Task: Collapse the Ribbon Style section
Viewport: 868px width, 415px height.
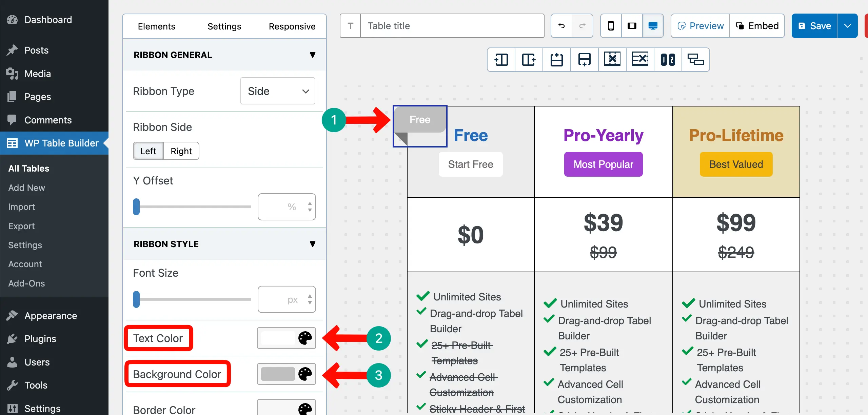Action: [312, 244]
